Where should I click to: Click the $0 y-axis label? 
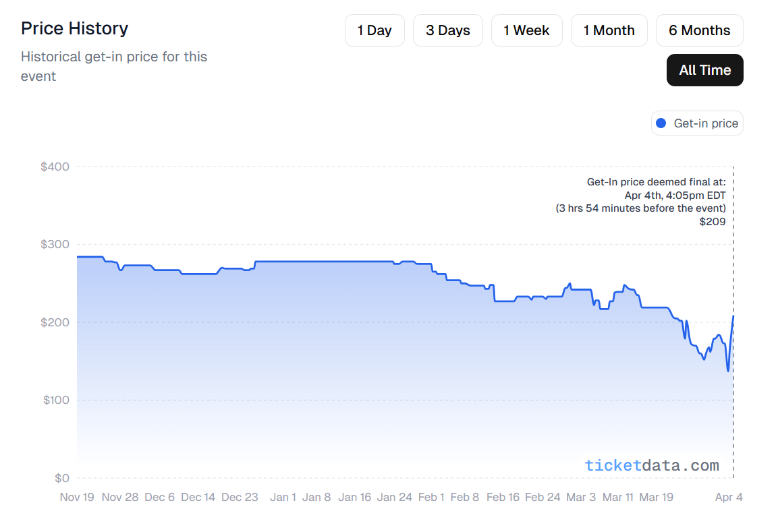click(x=61, y=477)
